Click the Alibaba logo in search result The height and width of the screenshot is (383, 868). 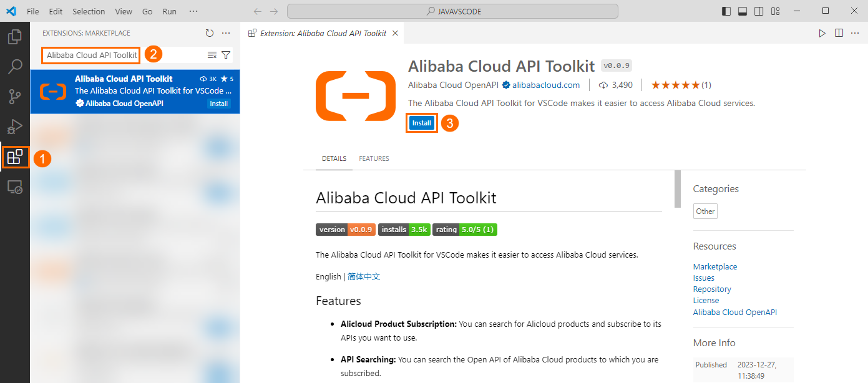point(53,92)
